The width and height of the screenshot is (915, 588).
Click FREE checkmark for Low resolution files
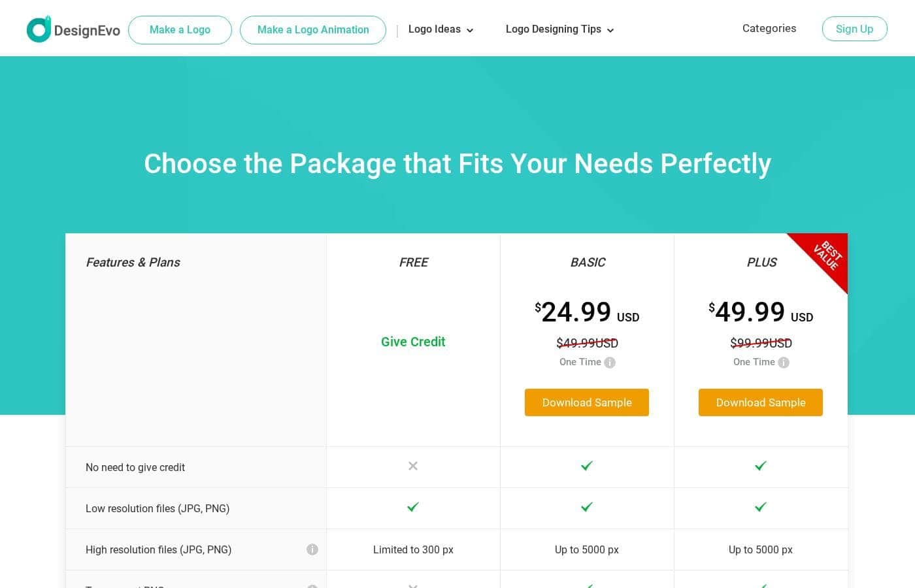[413, 507]
